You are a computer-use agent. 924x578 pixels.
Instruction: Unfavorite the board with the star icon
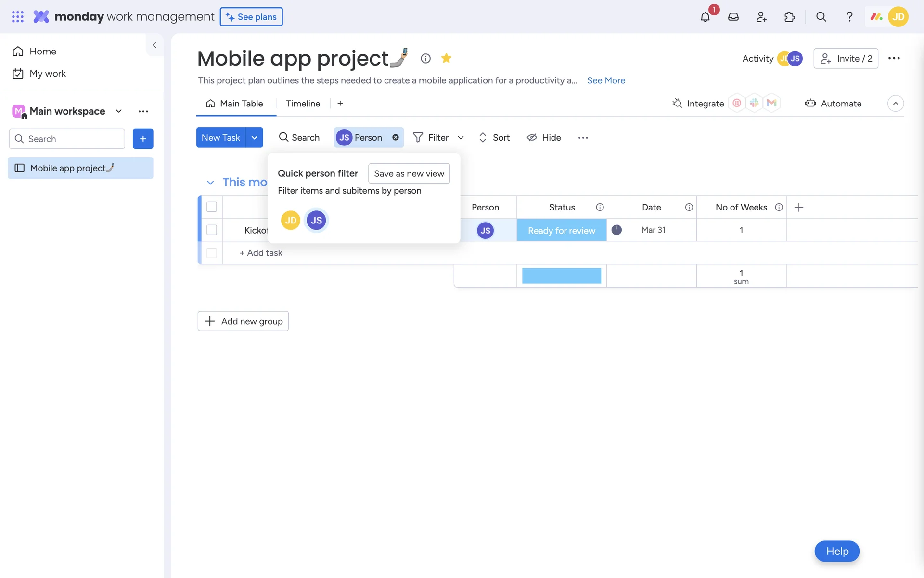pos(446,58)
